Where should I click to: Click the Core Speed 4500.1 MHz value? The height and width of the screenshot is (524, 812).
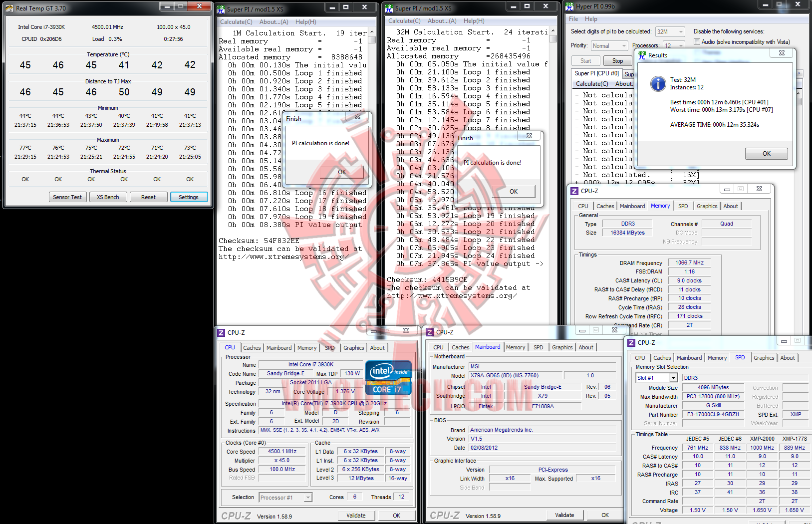tap(282, 451)
